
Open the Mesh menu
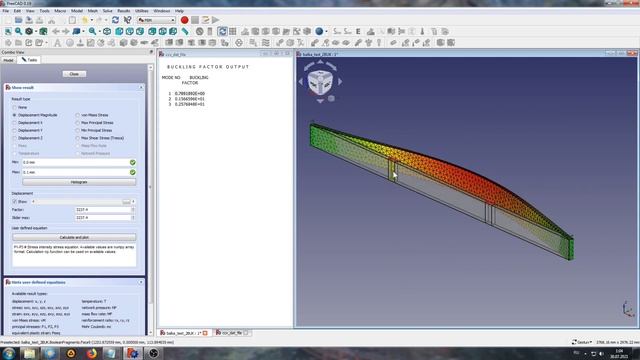point(93,11)
